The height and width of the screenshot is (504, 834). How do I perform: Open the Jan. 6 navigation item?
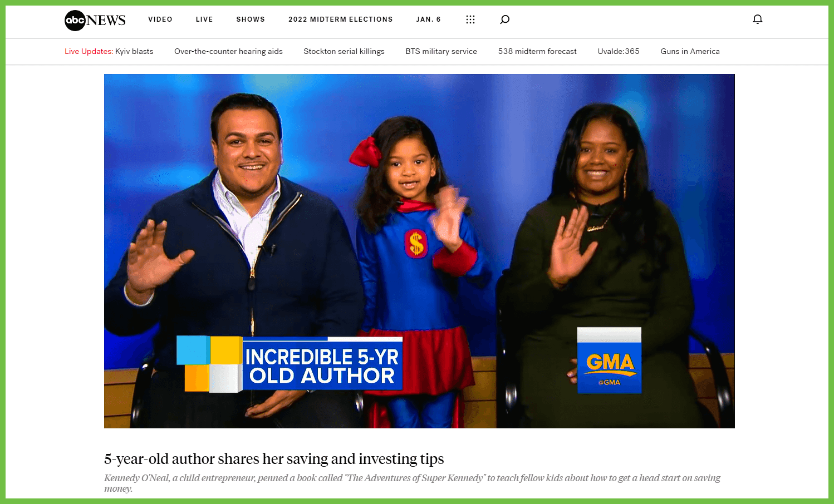click(429, 19)
